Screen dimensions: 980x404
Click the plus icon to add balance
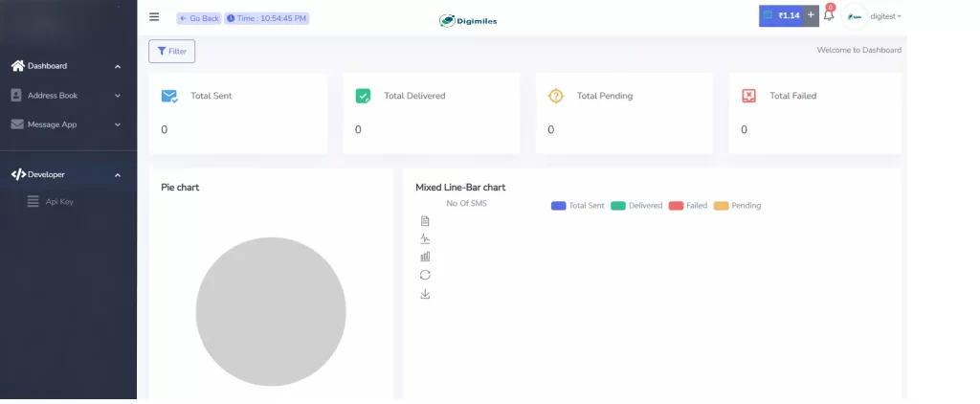coord(811,15)
